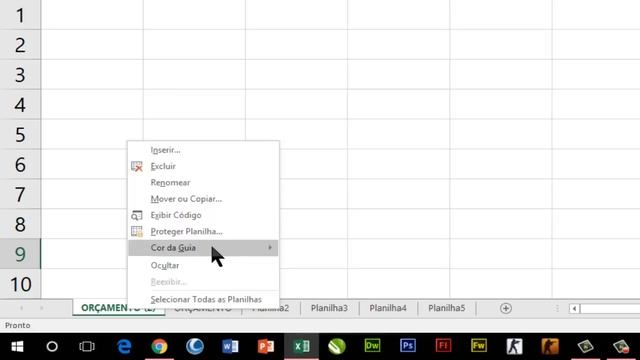Expand the Cor da Guia submenu arrow

pyautogui.click(x=270, y=248)
